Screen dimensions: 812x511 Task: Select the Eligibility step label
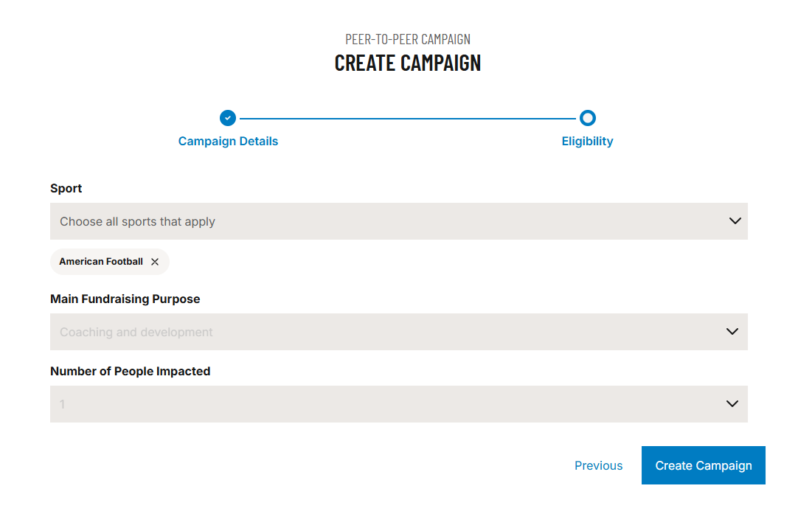click(x=587, y=141)
